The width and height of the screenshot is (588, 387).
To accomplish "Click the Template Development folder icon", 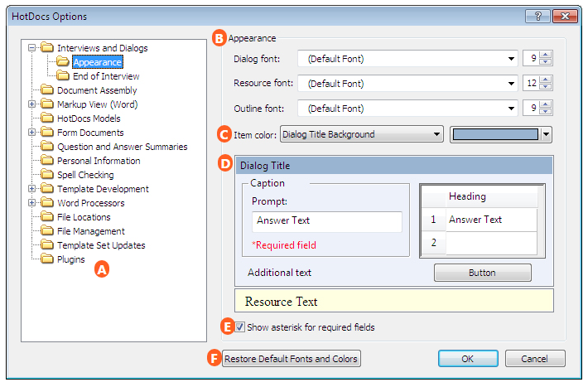I will click(47, 188).
